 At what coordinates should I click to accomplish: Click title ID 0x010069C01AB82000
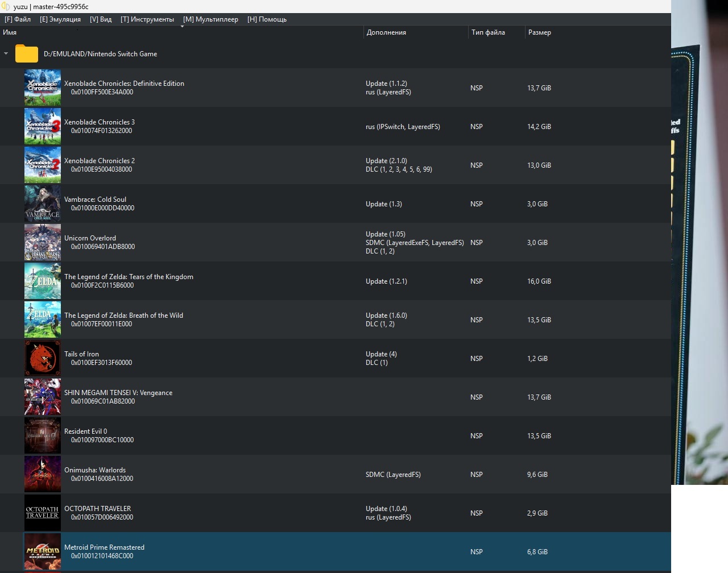[103, 401]
